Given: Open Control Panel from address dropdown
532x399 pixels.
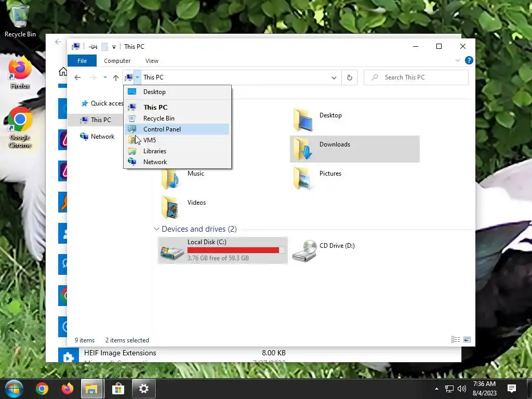Looking at the screenshot, I should pos(177,129).
